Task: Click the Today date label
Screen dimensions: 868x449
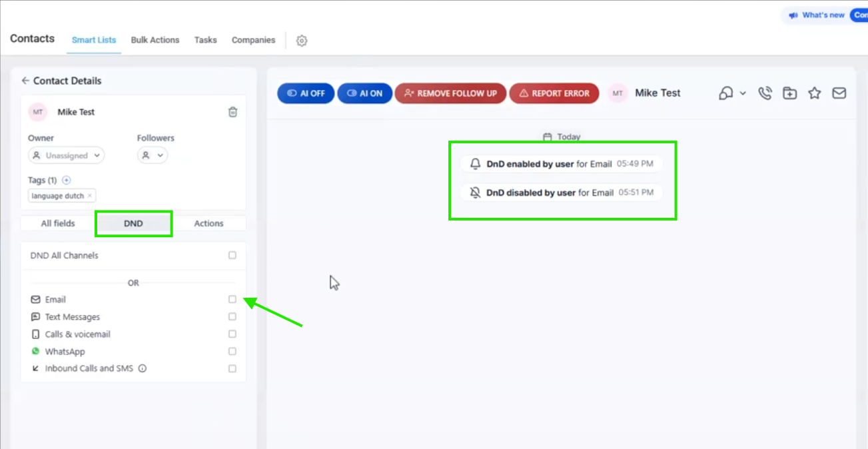Action: pos(569,137)
